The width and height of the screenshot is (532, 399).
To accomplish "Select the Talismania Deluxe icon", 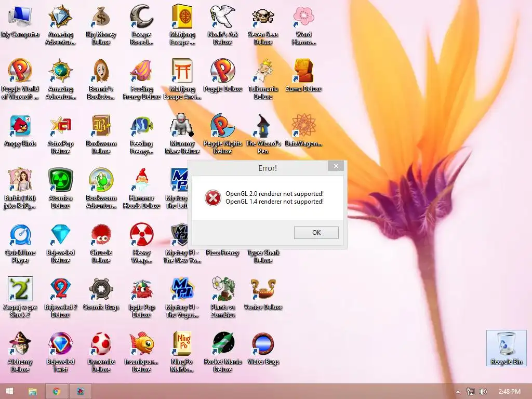I will click(263, 71).
